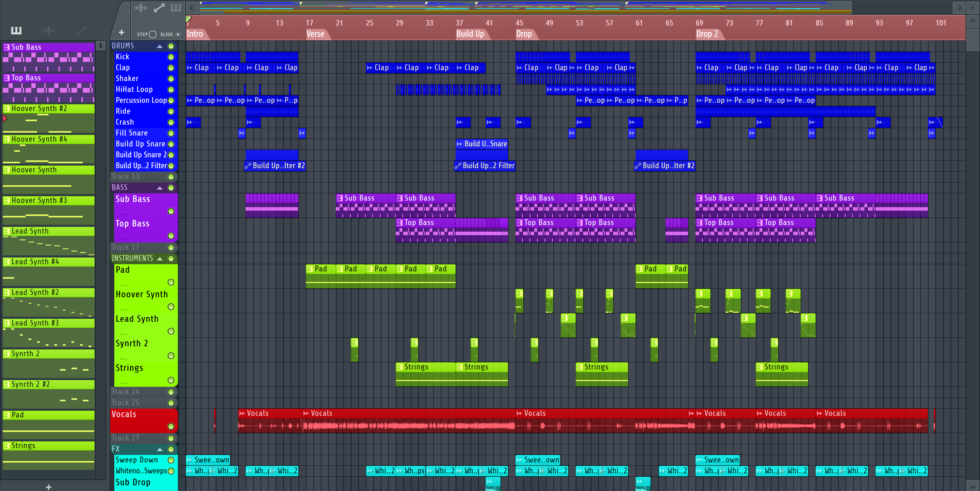
Task: Click the automation line icon above SLIDE
Action: tap(159, 7)
